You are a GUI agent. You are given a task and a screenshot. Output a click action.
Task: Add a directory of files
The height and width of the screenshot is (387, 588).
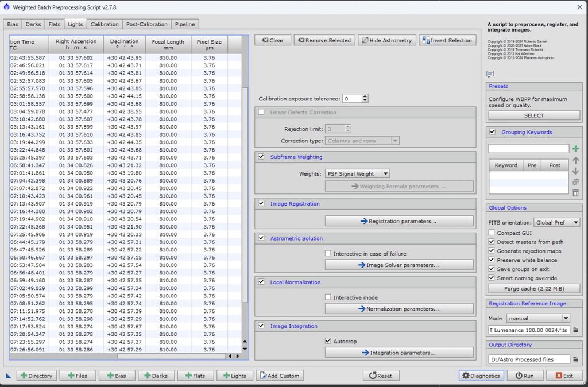click(36, 376)
